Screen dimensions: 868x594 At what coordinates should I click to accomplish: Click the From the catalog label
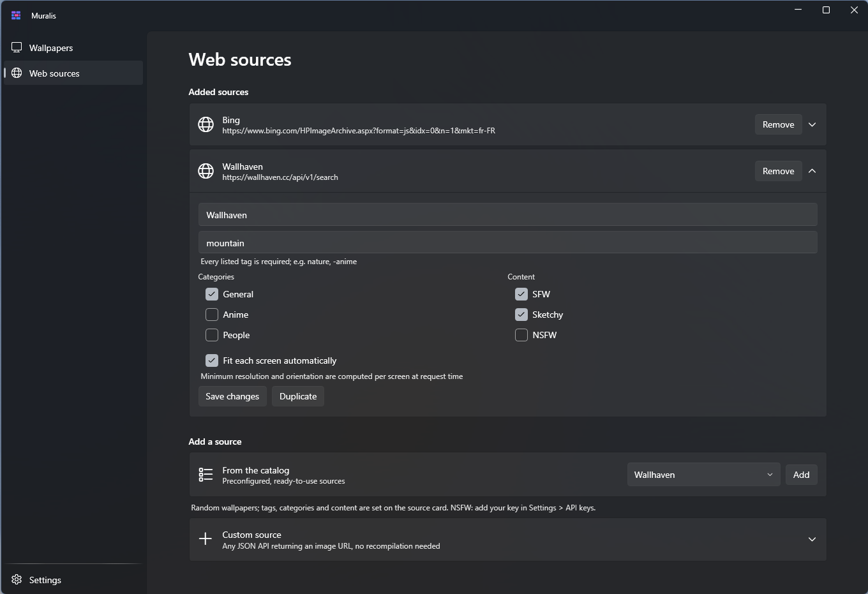tap(255, 470)
